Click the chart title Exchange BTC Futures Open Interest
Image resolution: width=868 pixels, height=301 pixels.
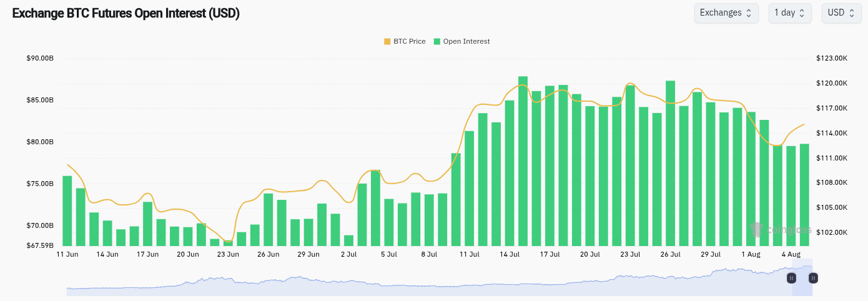pos(126,13)
